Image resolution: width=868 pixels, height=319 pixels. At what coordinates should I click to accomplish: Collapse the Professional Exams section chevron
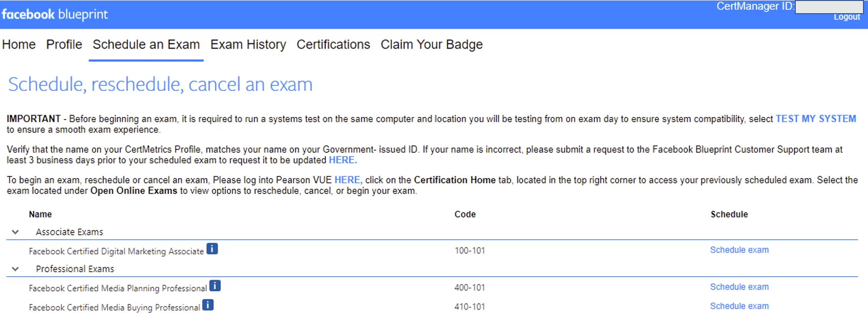click(15, 269)
